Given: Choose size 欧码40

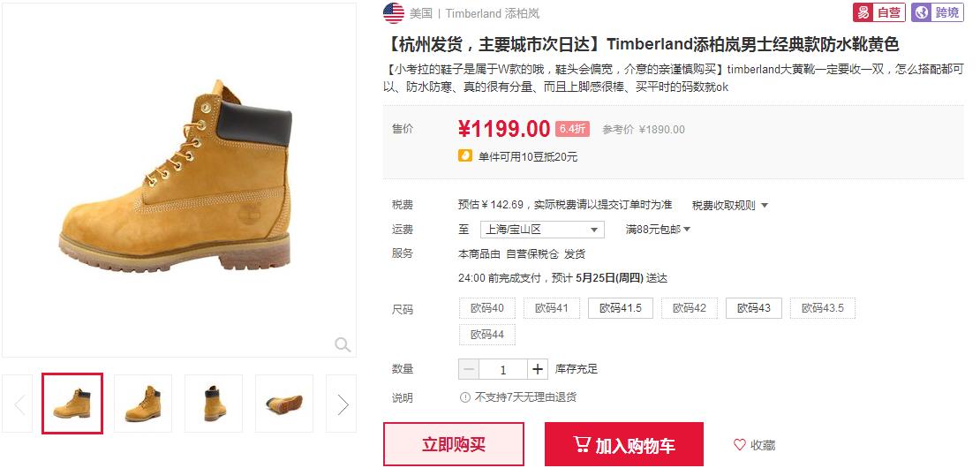Looking at the screenshot, I should tap(486, 308).
